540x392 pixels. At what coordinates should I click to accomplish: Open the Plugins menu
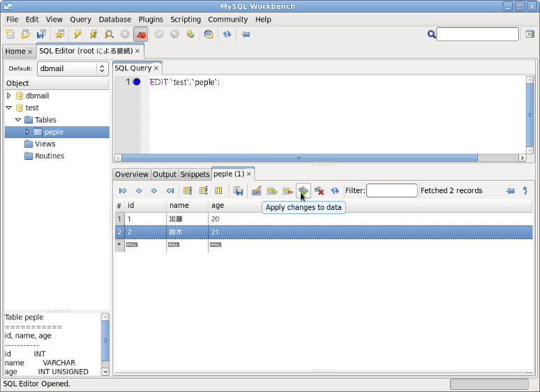[151, 20]
